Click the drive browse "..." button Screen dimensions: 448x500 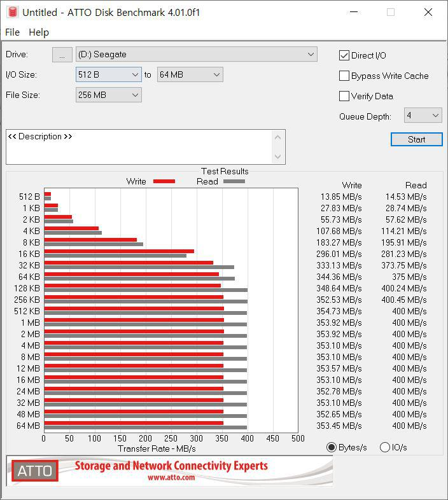[62, 55]
